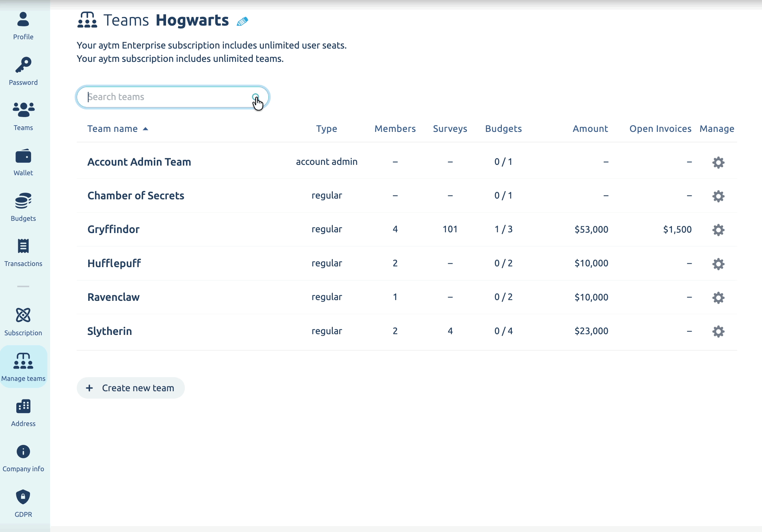Screen dimensions: 762x532
Task: Click Gryffindor's 101 surveys value
Action: click(450, 229)
